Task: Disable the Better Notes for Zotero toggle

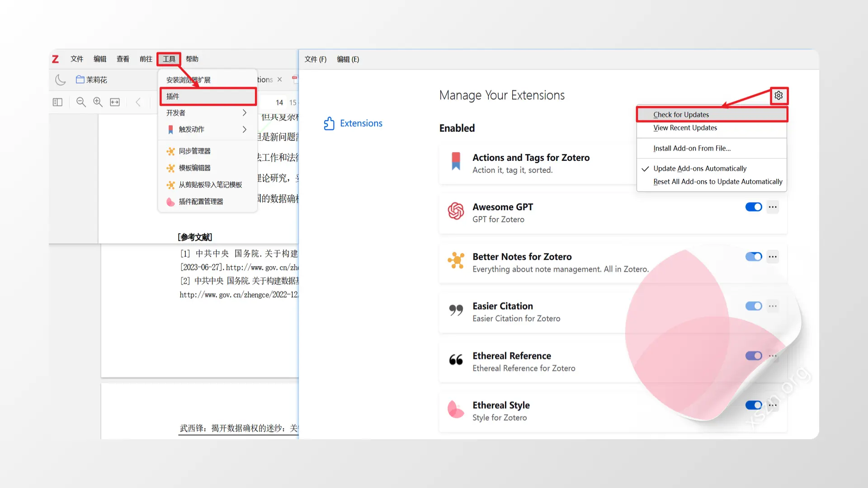Action: click(754, 257)
